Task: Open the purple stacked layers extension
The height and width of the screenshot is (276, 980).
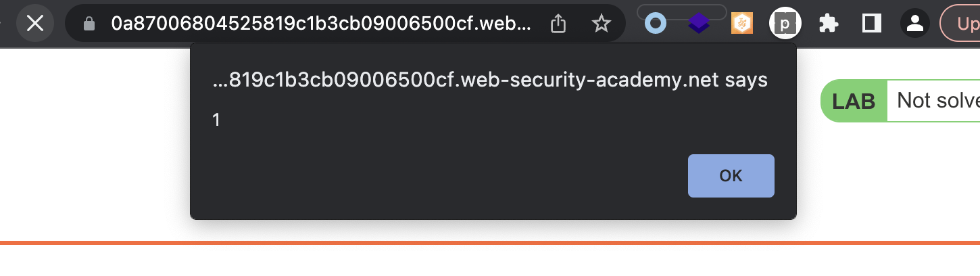Action: [x=699, y=24]
